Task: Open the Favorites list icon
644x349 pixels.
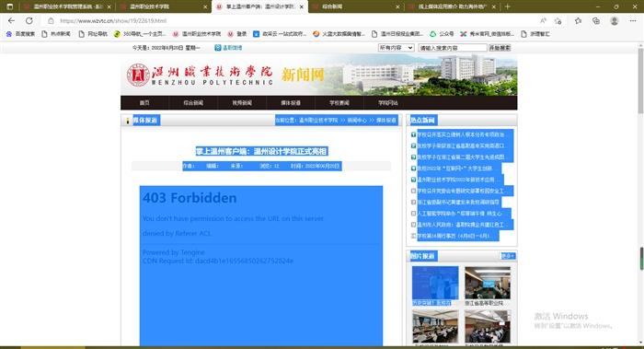Action: click(579, 20)
